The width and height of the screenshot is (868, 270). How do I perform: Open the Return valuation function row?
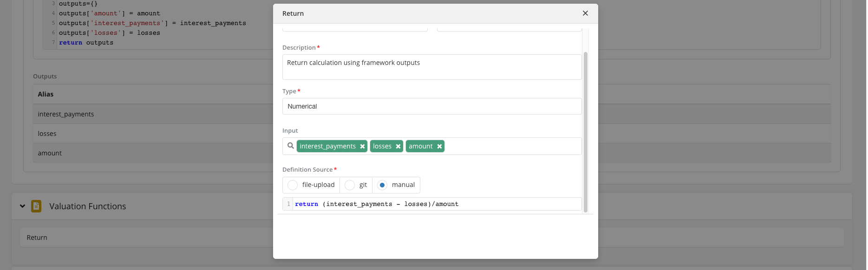click(x=139, y=238)
